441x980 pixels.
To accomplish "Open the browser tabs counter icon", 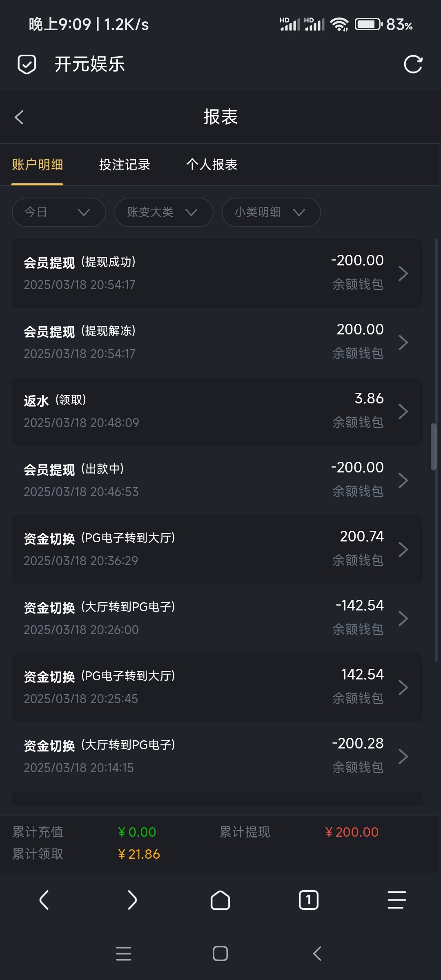I will tap(309, 900).
